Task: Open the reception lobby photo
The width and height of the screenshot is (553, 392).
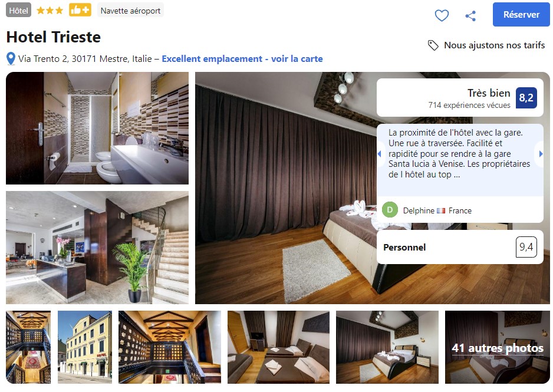Action: 97,248
